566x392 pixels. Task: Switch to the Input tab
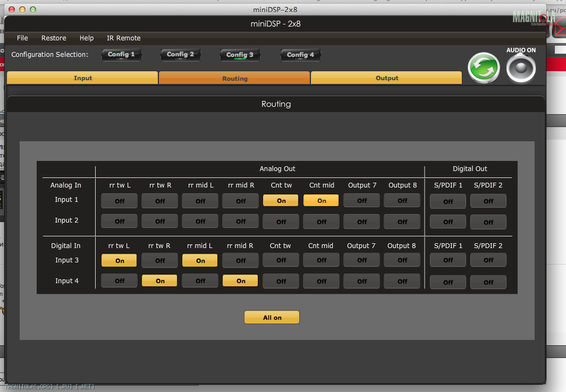pos(83,78)
